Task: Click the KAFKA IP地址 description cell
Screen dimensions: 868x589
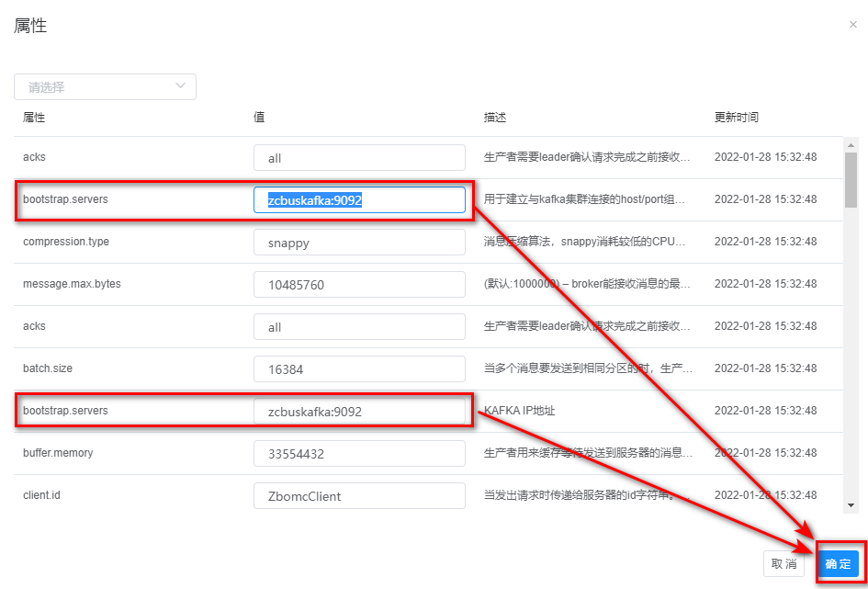Action: (519, 412)
